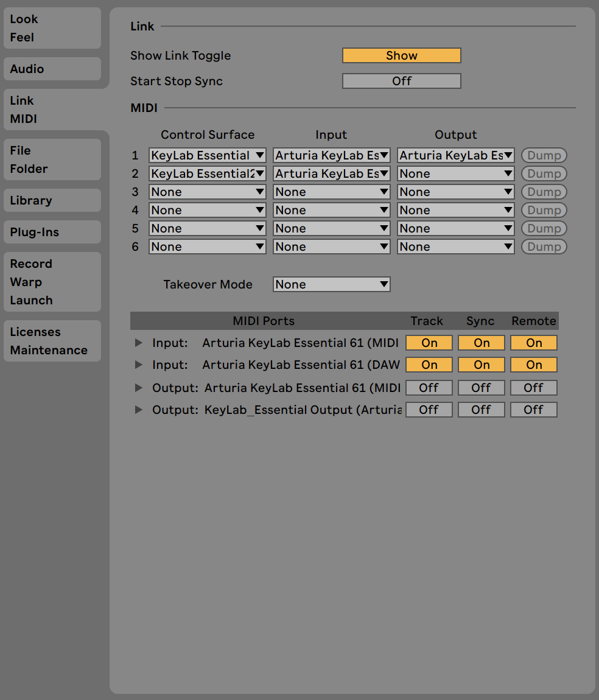Click Dump button for control surface 4

pyautogui.click(x=544, y=210)
